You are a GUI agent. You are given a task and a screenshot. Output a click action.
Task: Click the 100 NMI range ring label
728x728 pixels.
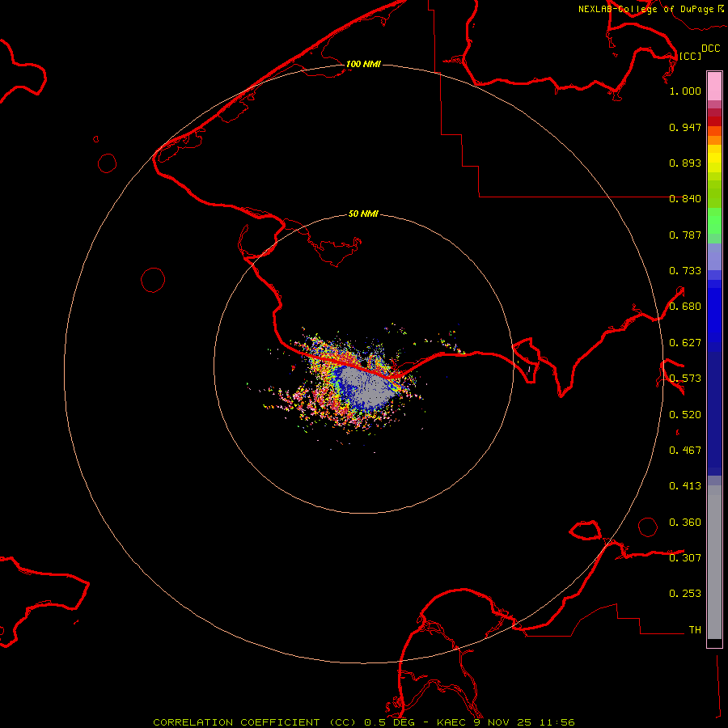(363, 64)
